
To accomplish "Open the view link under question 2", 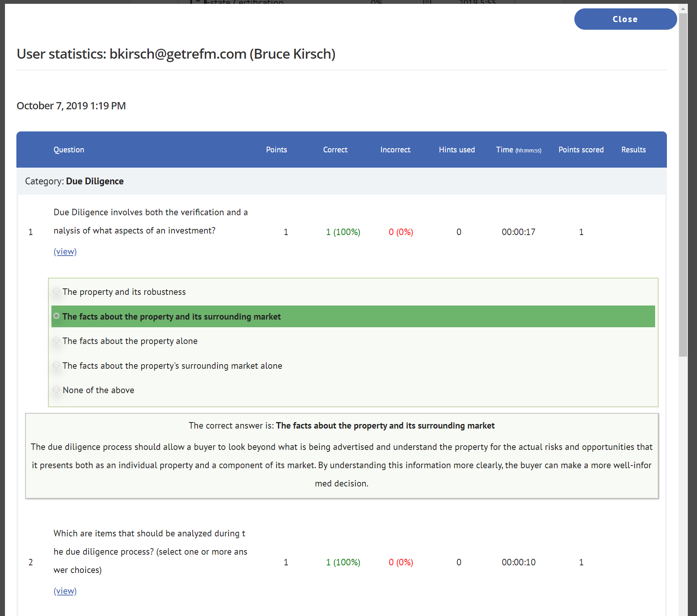I will 65,591.
